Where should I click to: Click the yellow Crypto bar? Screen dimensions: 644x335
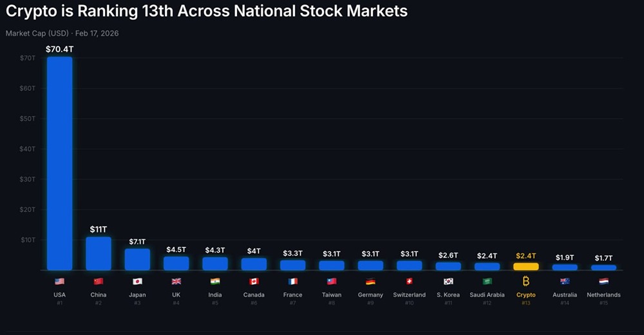click(x=526, y=266)
